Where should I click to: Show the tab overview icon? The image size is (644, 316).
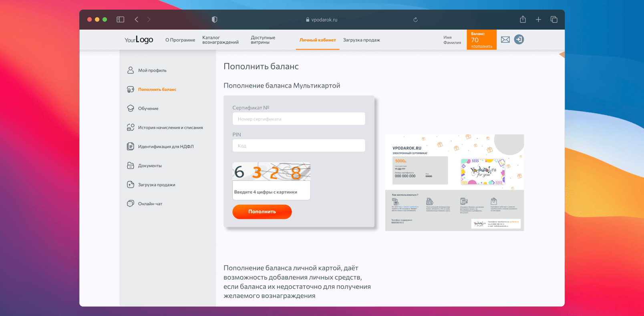(554, 20)
